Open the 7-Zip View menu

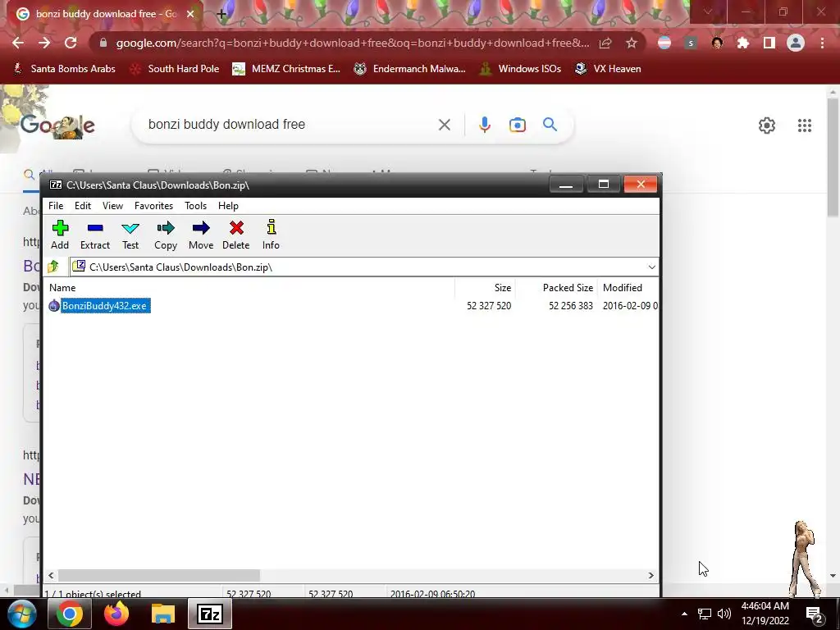click(x=112, y=206)
